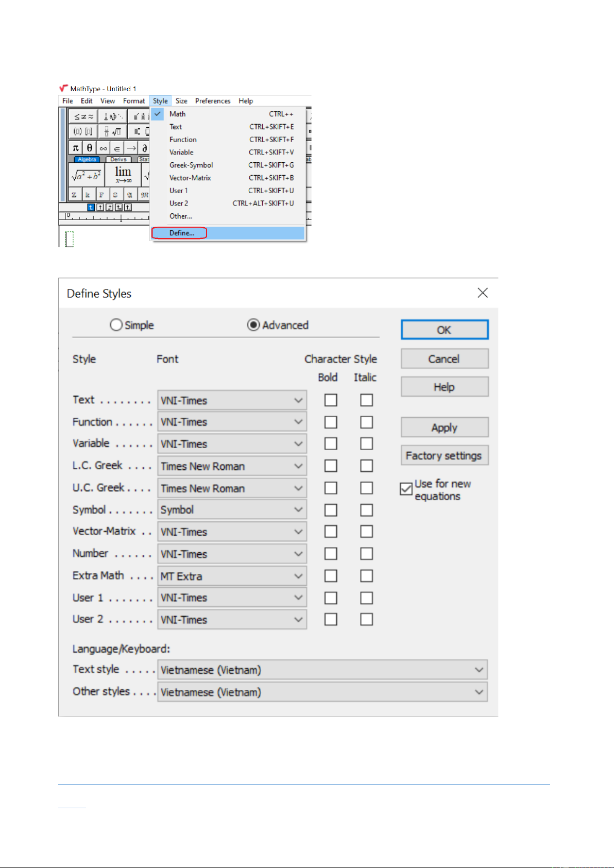Open the Preferences menu

coord(212,101)
